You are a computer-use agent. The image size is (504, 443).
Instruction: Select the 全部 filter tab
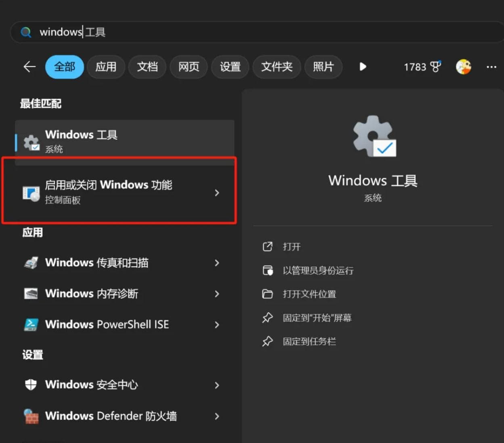tap(65, 67)
